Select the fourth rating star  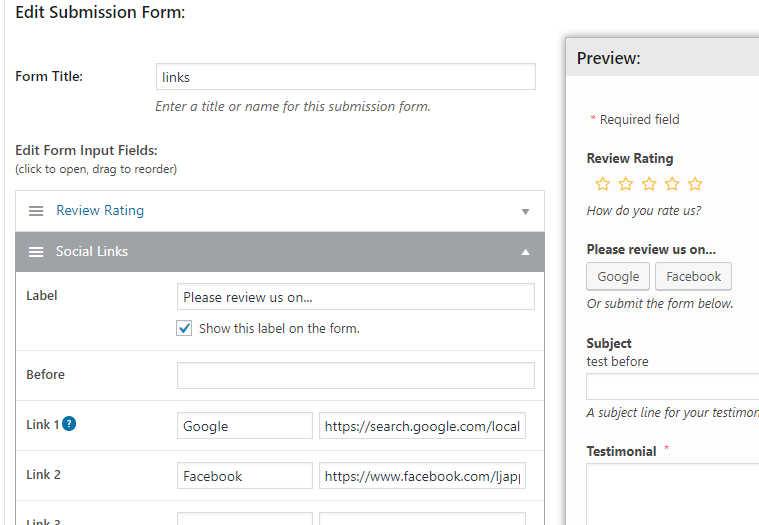(672, 184)
